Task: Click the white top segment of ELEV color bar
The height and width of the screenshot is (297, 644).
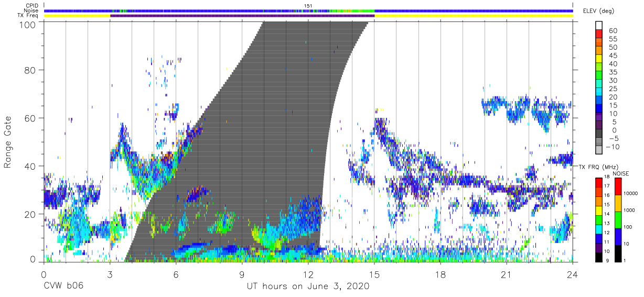Action: [599, 26]
